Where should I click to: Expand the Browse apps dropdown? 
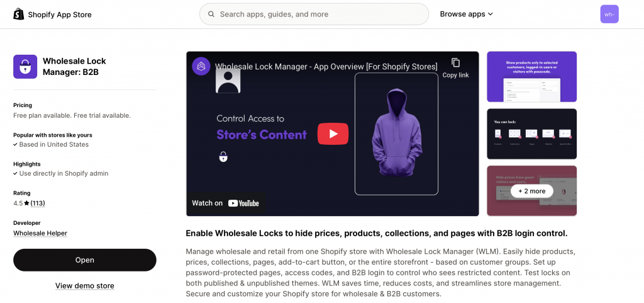pyautogui.click(x=466, y=14)
